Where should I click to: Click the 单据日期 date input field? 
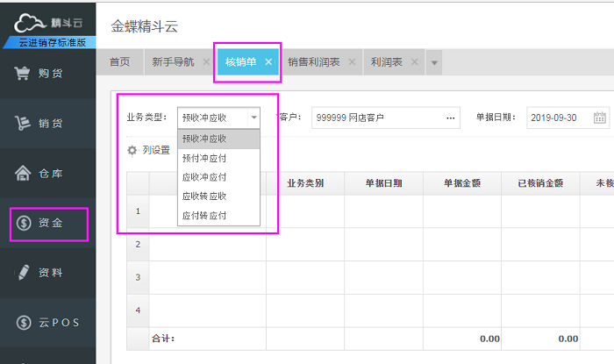[x=559, y=118]
